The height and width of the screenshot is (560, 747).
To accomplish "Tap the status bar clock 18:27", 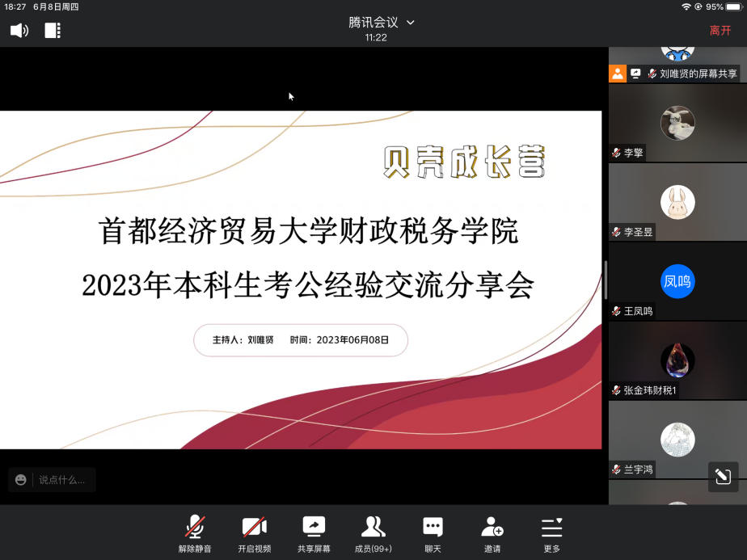I will 15,6.
